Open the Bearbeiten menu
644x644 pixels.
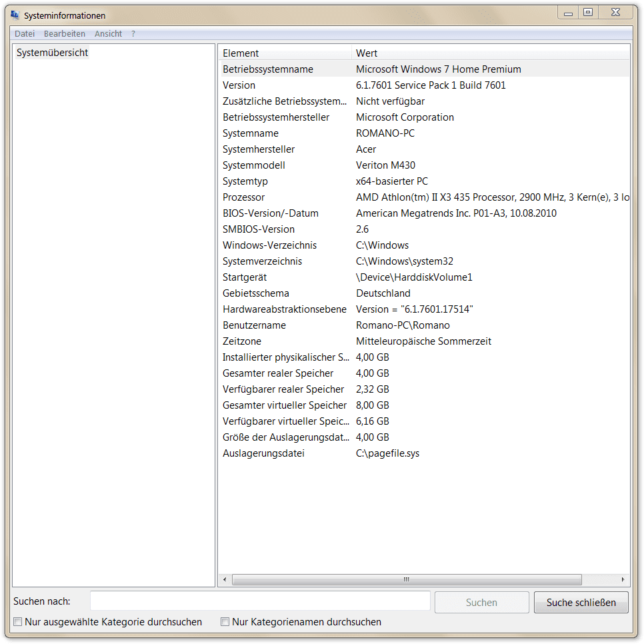click(65, 34)
